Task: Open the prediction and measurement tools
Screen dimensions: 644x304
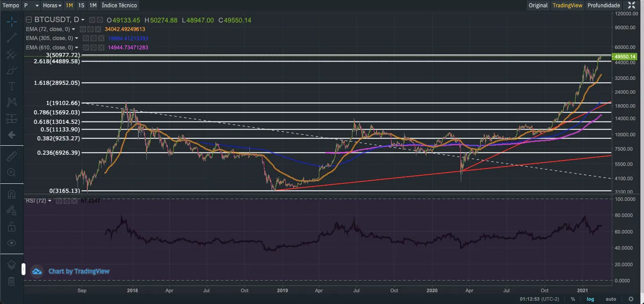Action: tap(12, 119)
